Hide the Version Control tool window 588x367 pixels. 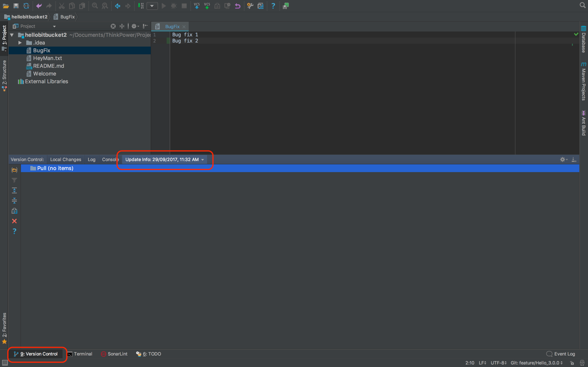[x=574, y=160]
